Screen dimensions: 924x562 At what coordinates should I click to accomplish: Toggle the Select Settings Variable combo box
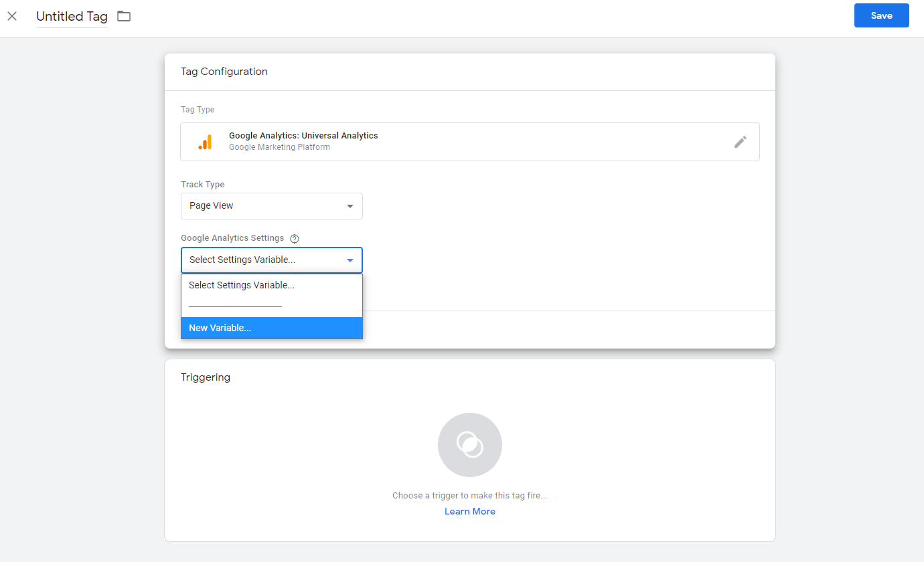tap(272, 260)
